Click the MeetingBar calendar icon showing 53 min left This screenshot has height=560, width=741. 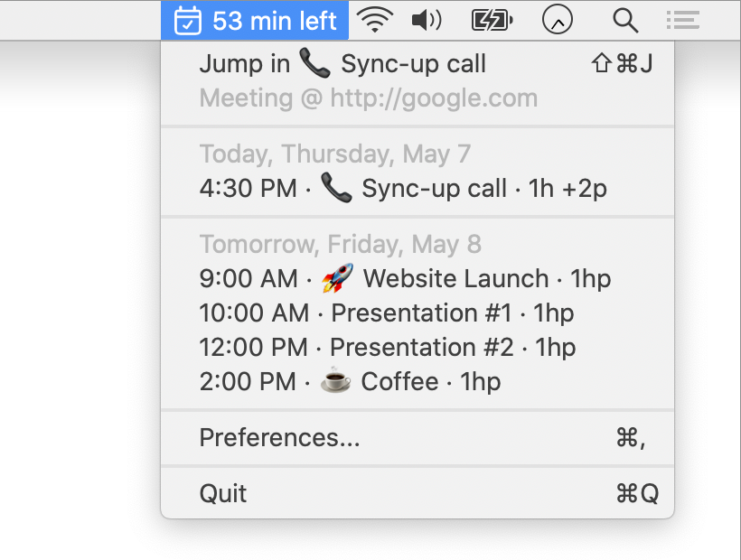187,19
